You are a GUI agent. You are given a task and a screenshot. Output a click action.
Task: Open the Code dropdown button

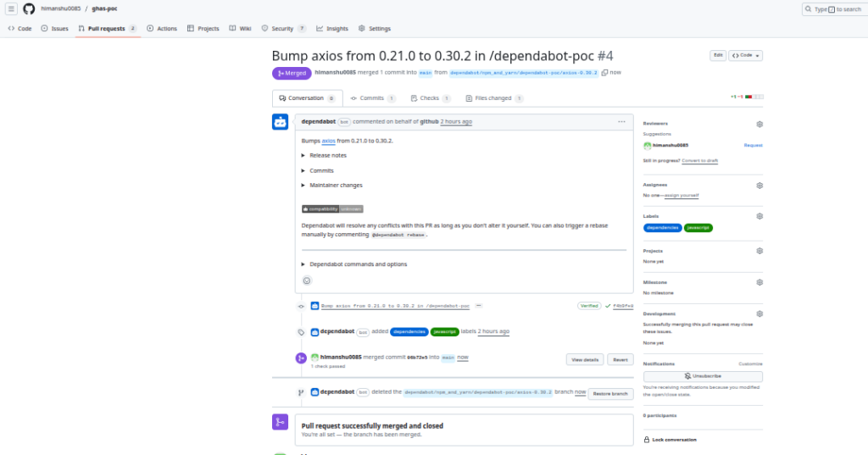pyautogui.click(x=746, y=55)
